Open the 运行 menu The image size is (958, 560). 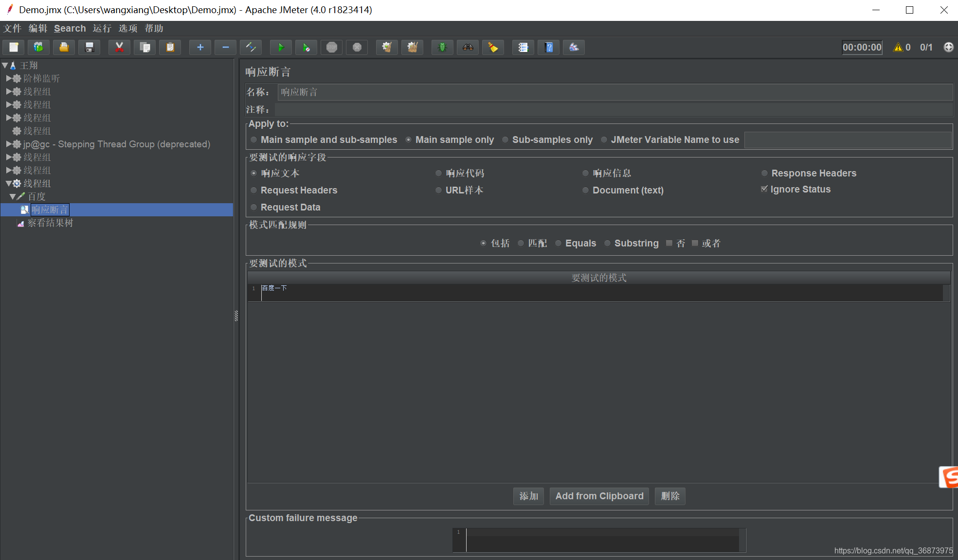(102, 28)
